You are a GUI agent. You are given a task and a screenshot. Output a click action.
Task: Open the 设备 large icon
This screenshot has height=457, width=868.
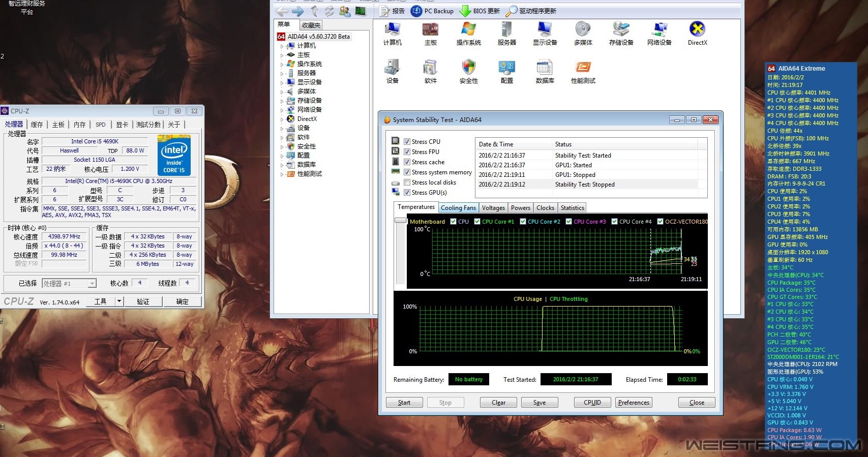392,72
